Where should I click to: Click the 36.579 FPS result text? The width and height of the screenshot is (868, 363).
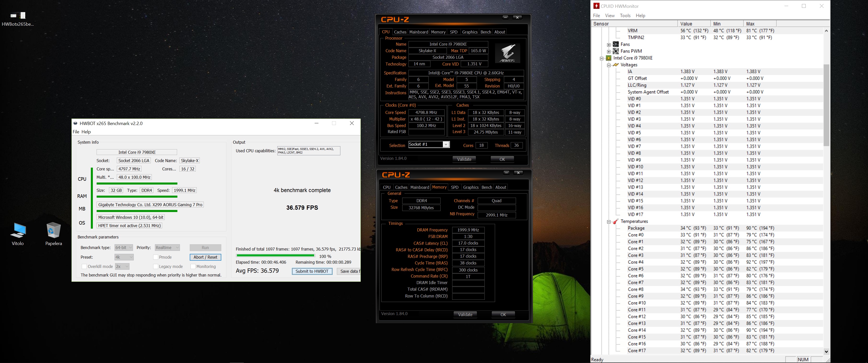(x=302, y=207)
